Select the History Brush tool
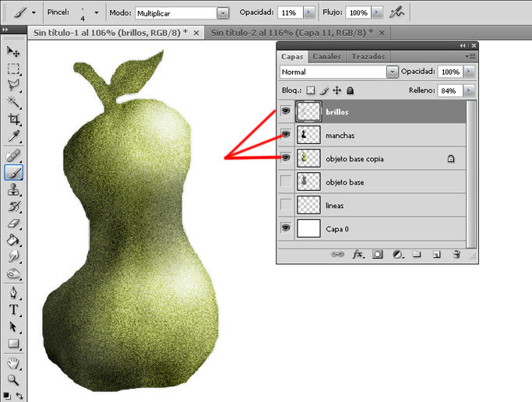532x402 pixels. coord(13,206)
